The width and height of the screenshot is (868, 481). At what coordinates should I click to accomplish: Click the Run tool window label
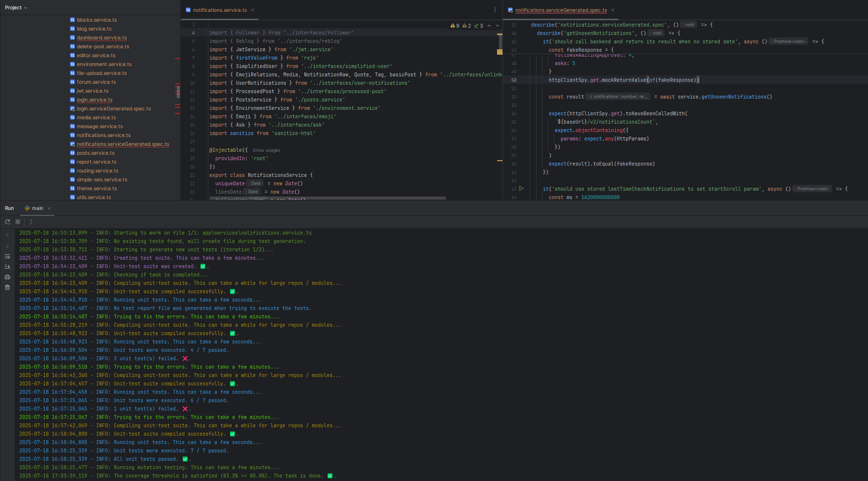9,208
